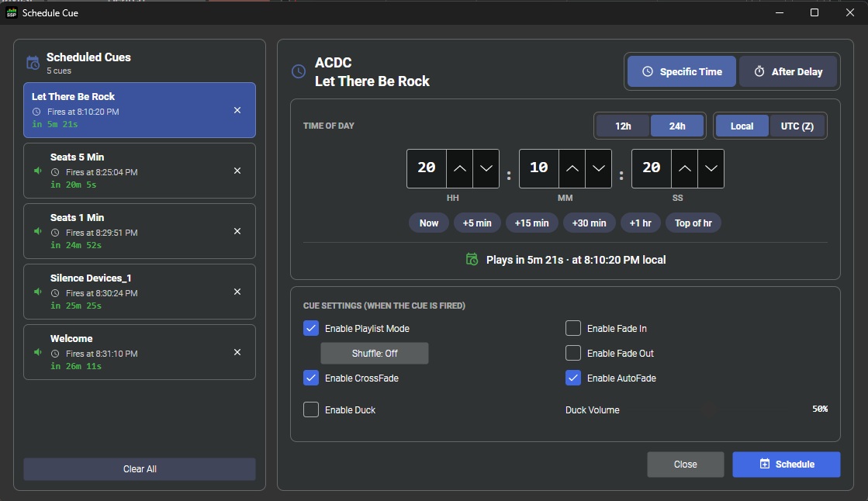868x501 pixels.
Task: Click the Close button
Action: (x=685, y=465)
